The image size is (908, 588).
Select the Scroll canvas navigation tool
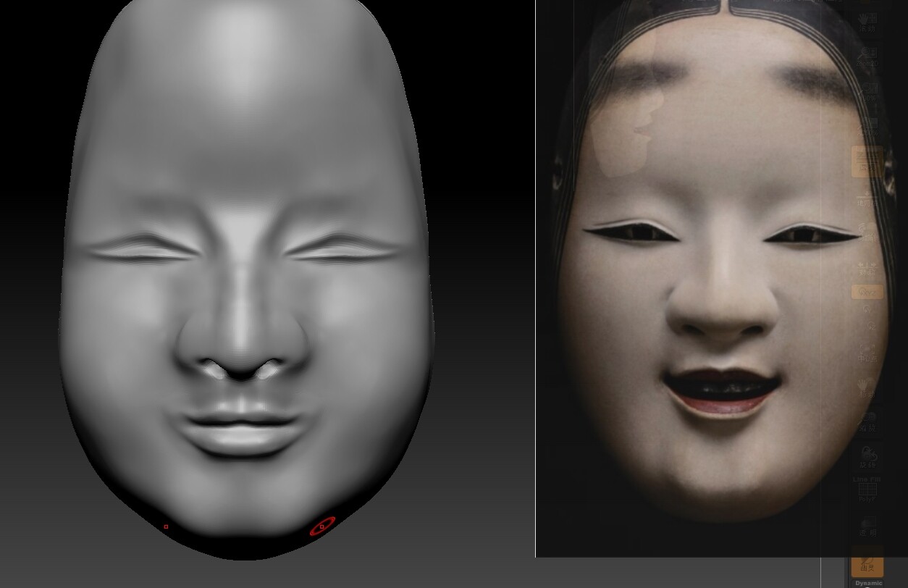pyautogui.click(x=867, y=18)
